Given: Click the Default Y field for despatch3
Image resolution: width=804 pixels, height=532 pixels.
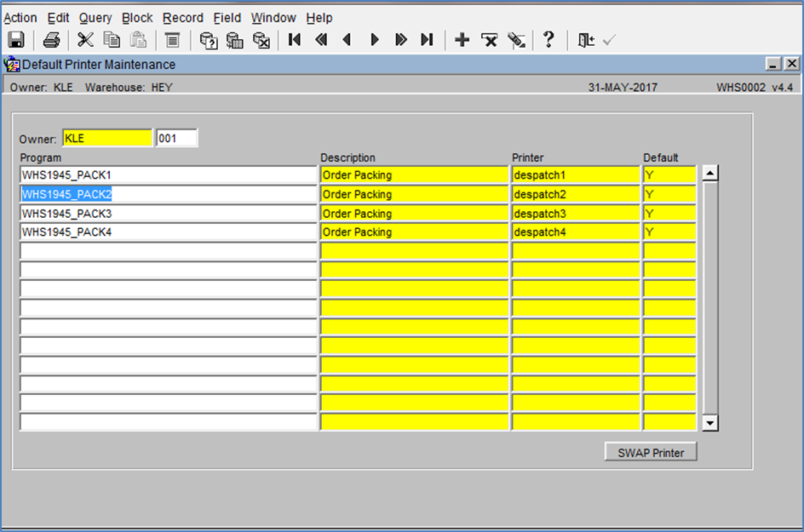Looking at the screenshot, I should tap(669, 213).
